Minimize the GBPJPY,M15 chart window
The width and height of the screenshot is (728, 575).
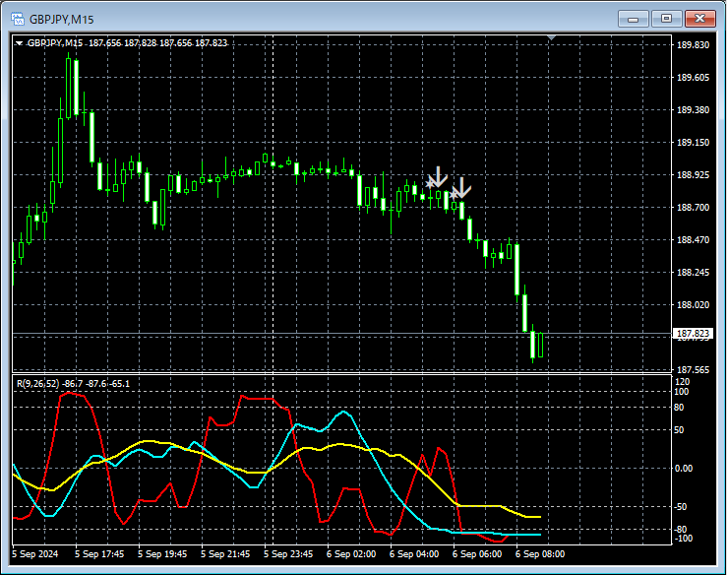pyautogui.click(x=633, y=19)
